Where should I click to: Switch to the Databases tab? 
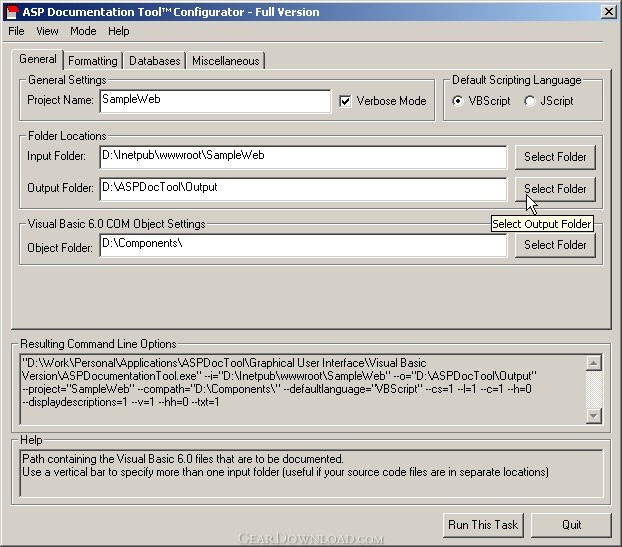click(155, 61)
